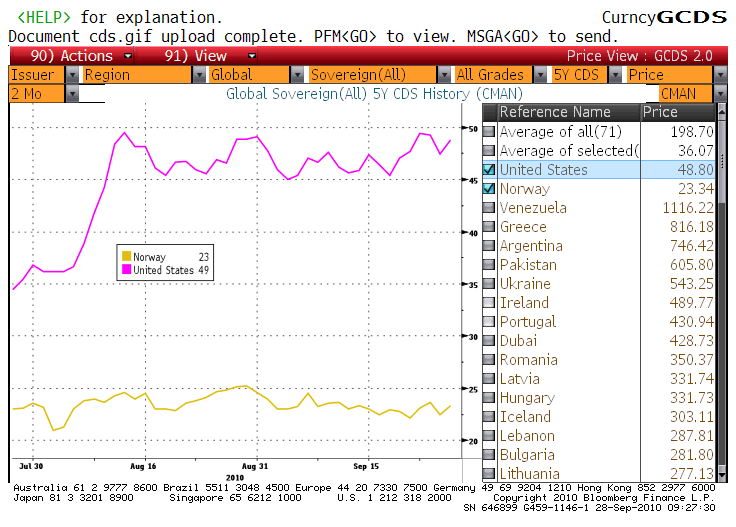Viewport: 736px width, 527px height.
Task: Check the Ireland checkbox
Action: tap(489, 303)
